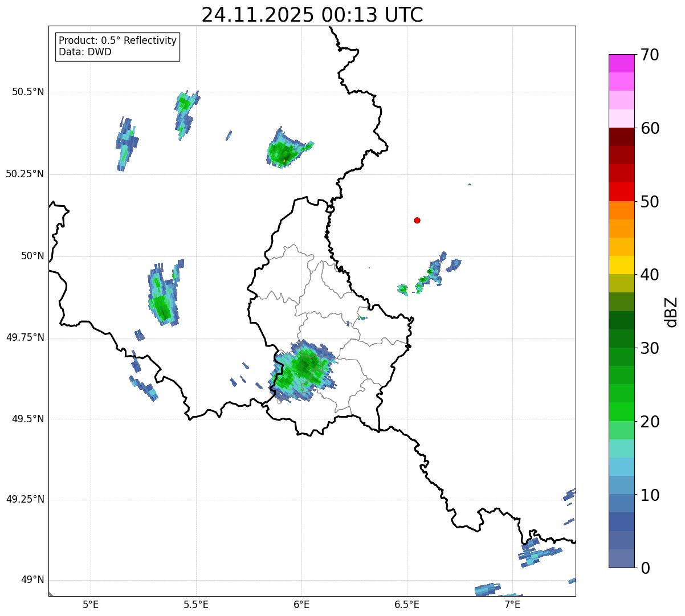Click the 5°E longitude label
Viewport: 685px width, 616px height.
91,604
